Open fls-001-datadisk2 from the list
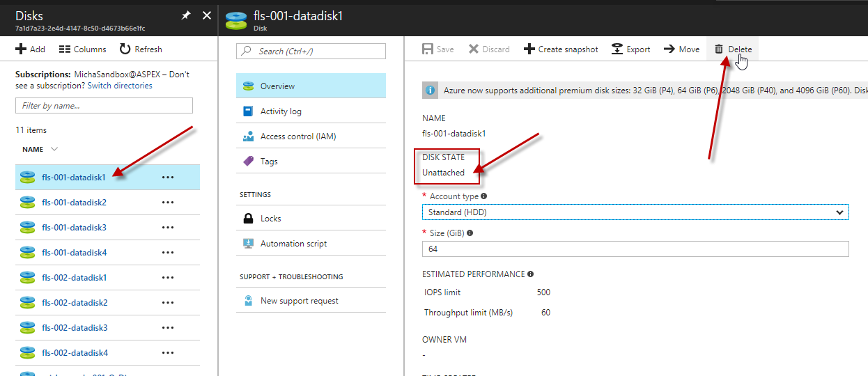 [x=74, y=203]
